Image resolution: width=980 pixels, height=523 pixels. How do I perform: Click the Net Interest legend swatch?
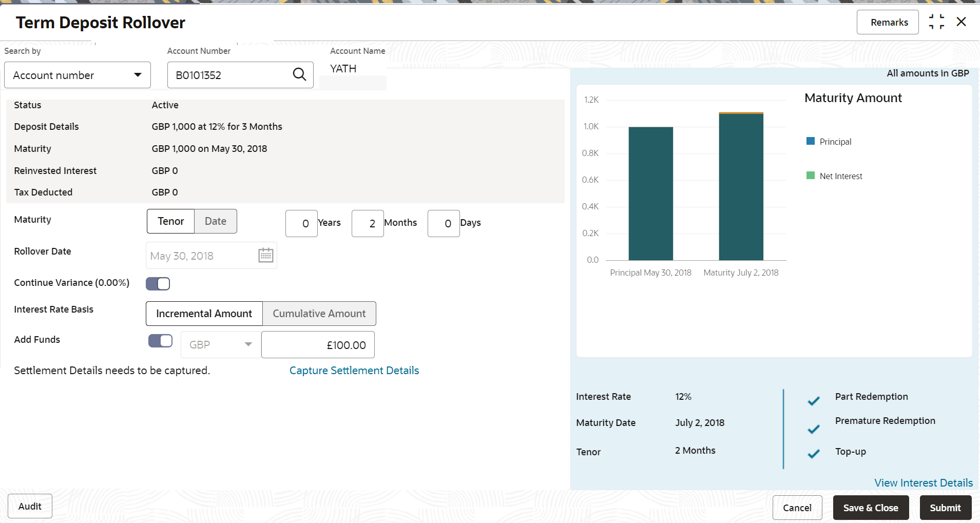pyautogui.click(x=811, y=176)
